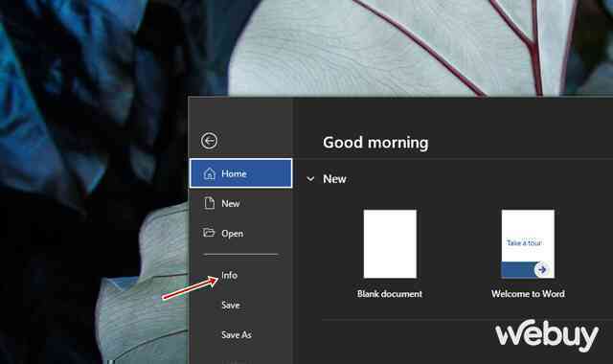This screenshot has height=364, width=613.
Task: Click "Take a tour" text on template
Action: click(524, 242)
